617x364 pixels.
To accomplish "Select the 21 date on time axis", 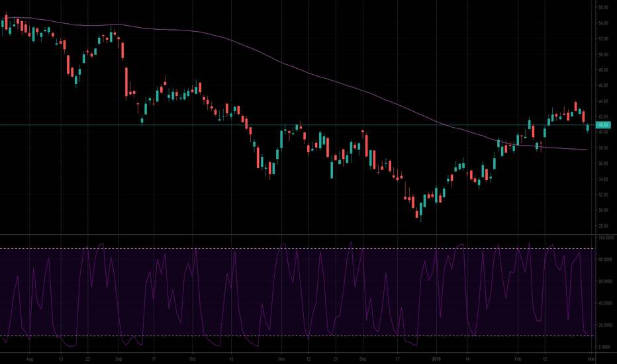I will point(335,359).
